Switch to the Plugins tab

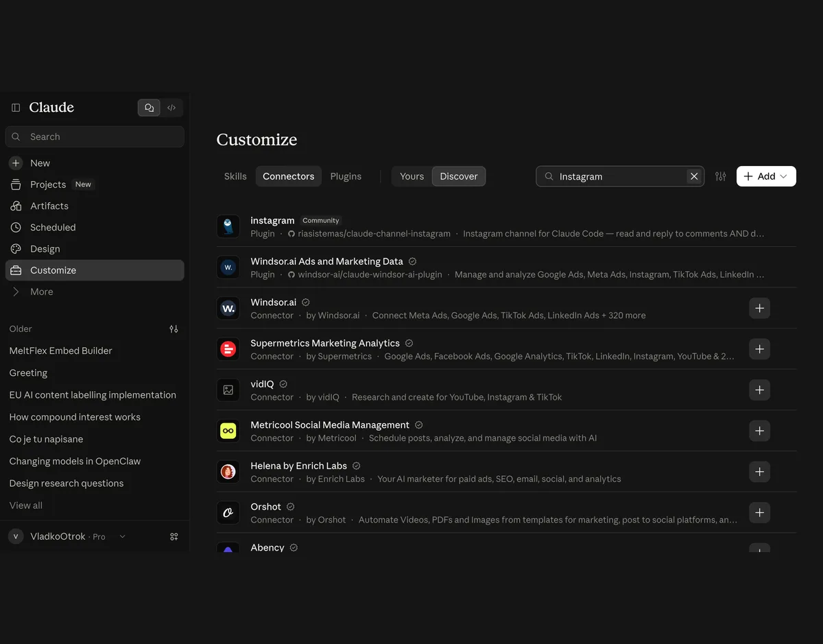click(x=346, y=176)
